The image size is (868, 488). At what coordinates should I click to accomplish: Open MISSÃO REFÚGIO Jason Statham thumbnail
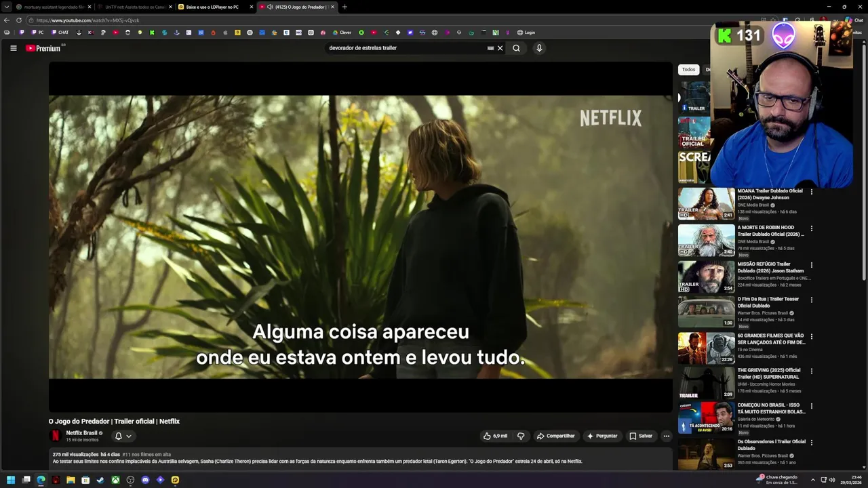706,277
